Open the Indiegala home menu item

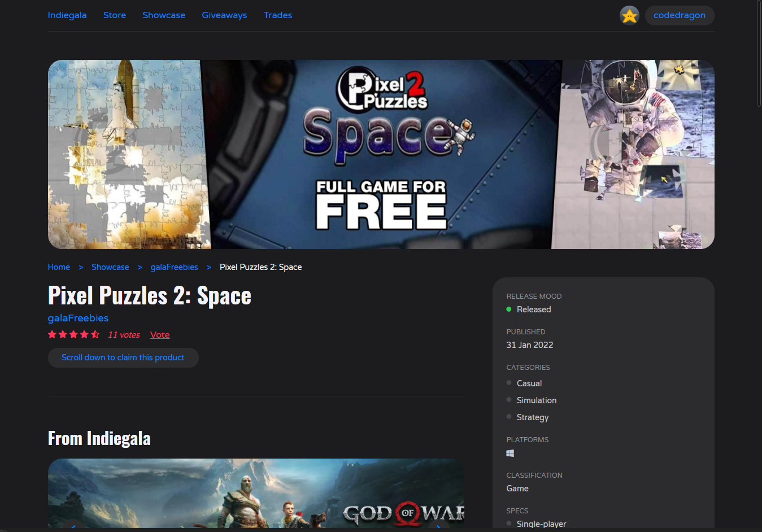coord(67,15)
